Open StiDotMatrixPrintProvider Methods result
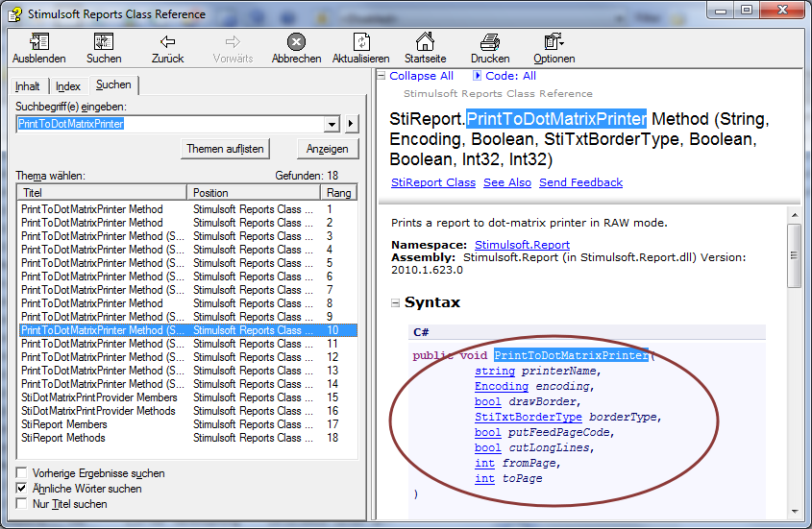 coord(188,411)
